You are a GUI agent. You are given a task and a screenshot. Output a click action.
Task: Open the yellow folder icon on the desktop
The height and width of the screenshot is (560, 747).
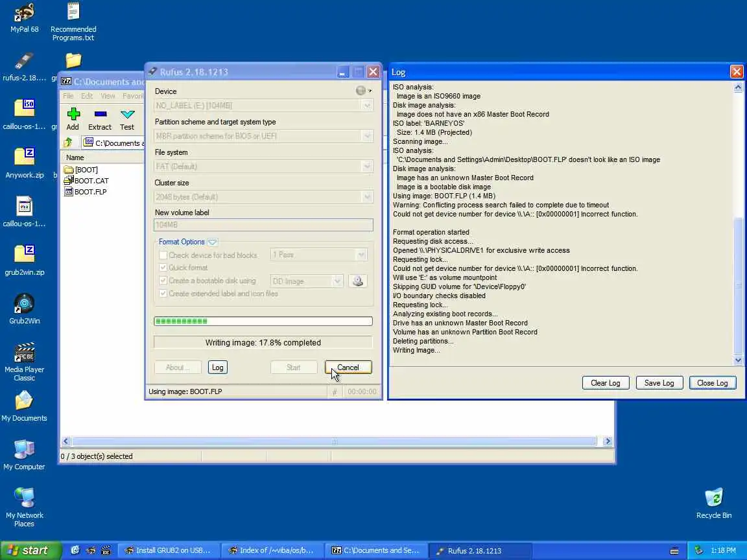(x=73, y=60)
